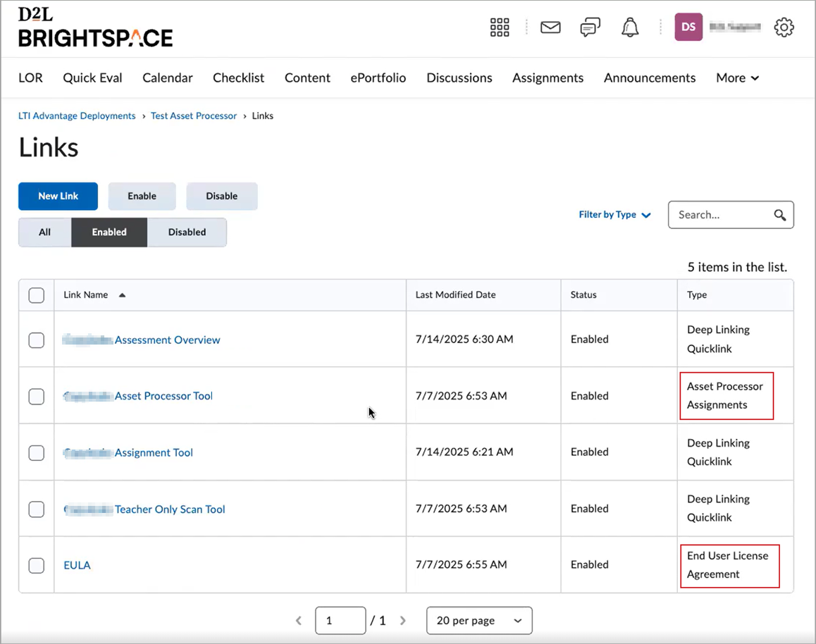Open Content in the navbar
The width and height of the screenshot is (816, 644).
point(307,78)
